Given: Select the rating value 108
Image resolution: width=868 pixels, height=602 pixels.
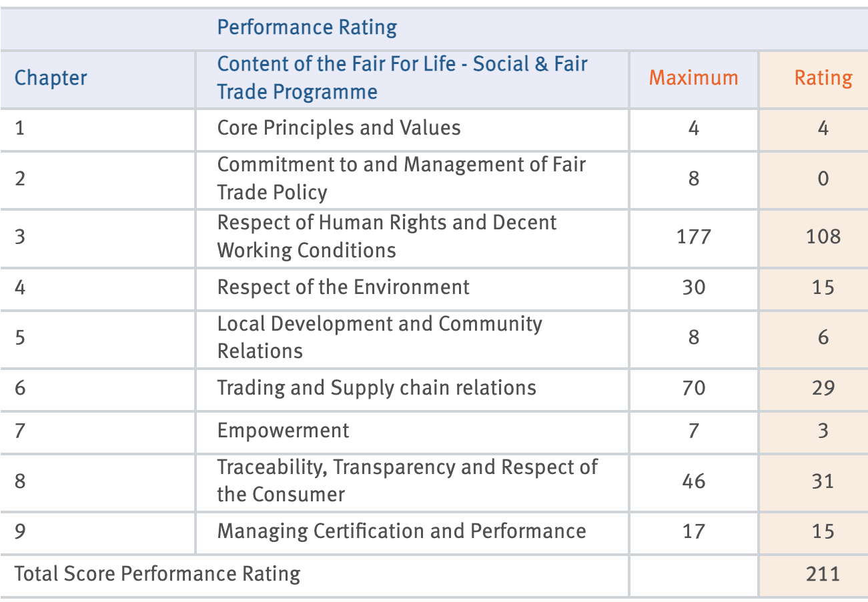Looking at the screenshot, I should (823, 236).
